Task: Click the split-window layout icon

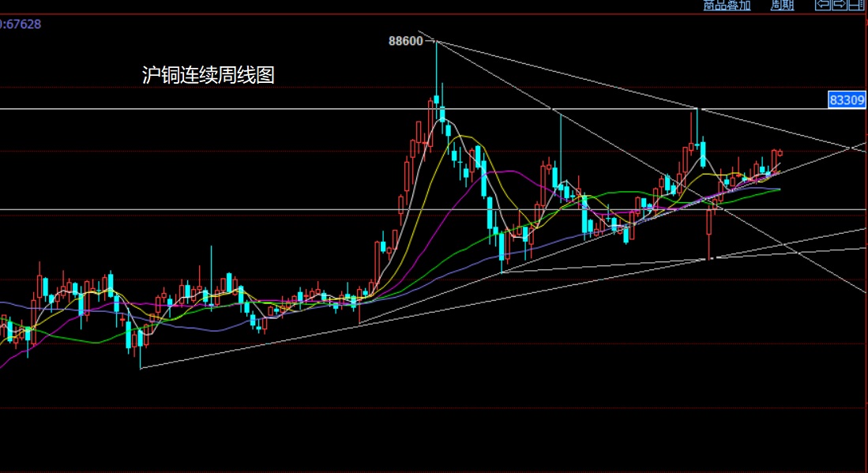Action: (856, 5)
